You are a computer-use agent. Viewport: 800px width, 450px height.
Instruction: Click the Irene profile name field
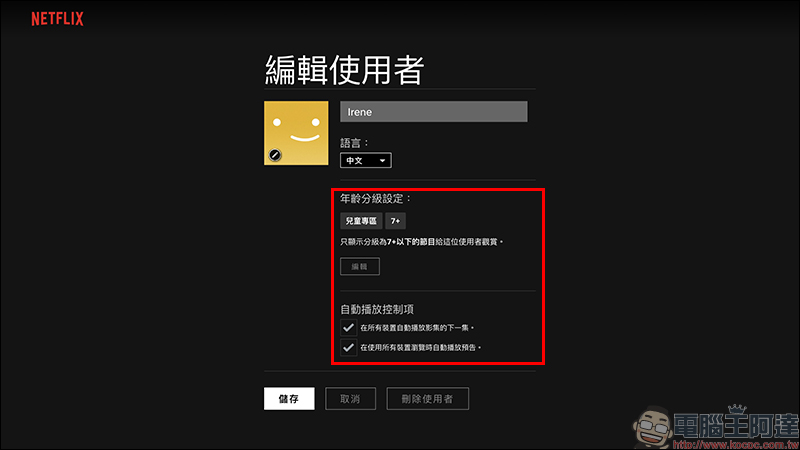point(434,112)
